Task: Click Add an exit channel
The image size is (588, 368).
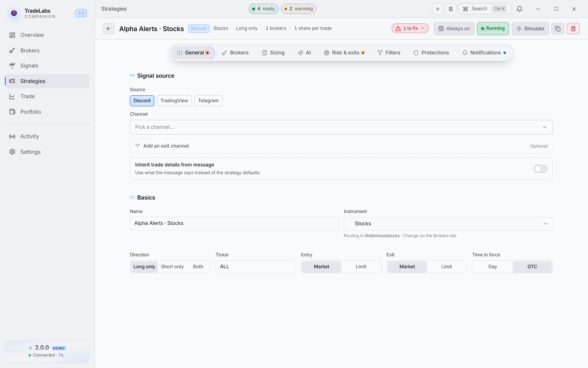Action: tap(341, 146)
